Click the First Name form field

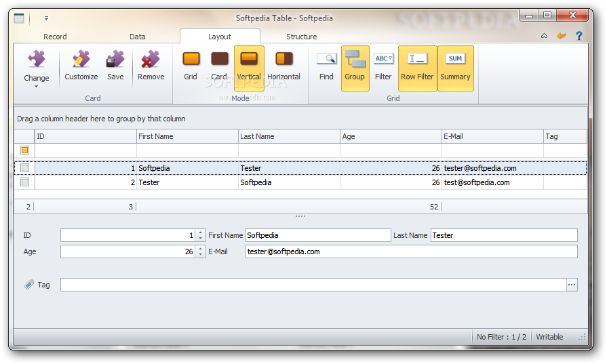pyautogui.click(x=318, y=235)
